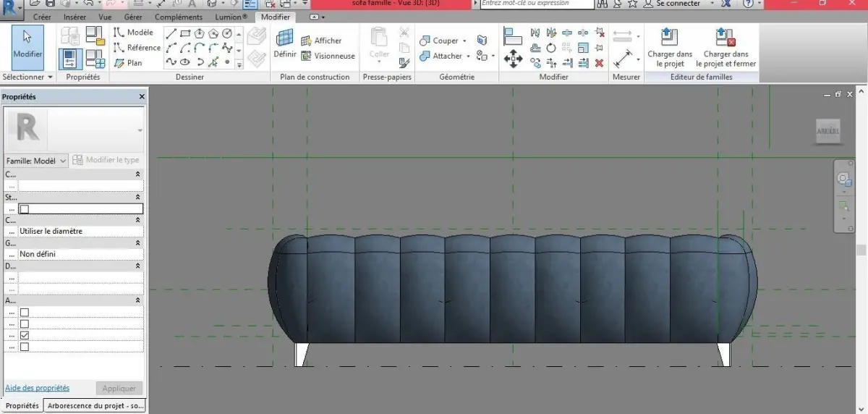
Task: Collapse the G... properties section
Action: [138, 243]
